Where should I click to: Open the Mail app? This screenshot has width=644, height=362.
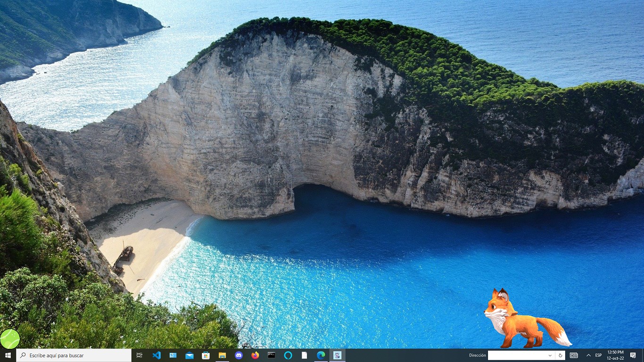click(x=190, y=355)
